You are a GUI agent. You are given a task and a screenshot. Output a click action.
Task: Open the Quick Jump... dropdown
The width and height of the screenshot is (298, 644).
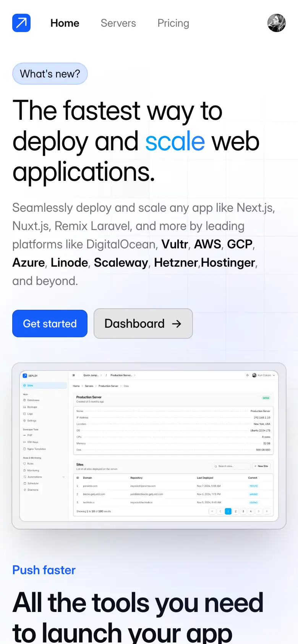pyautogui.click(x=93, y=375)
